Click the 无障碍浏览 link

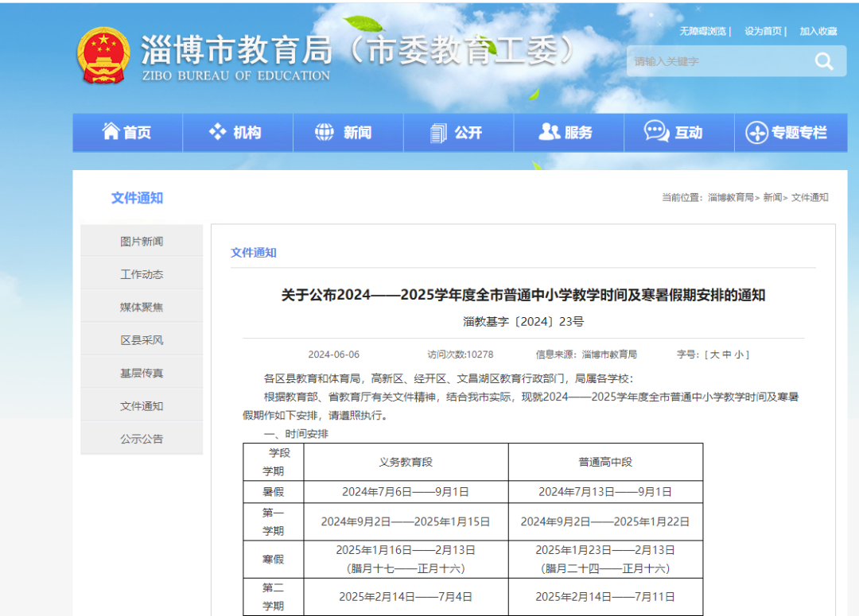[x=703, y=30]
